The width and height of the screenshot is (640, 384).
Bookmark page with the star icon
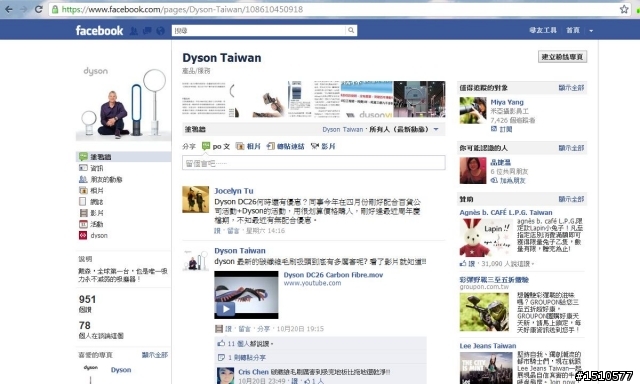click(x=624, y=9)
